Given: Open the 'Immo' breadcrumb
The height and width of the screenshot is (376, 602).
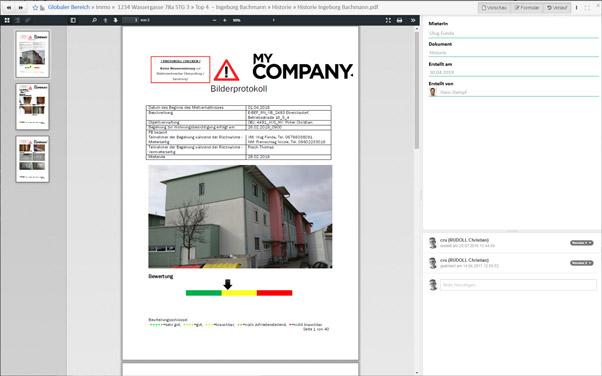Looking at the screenshot, I should tap(103, 7).
